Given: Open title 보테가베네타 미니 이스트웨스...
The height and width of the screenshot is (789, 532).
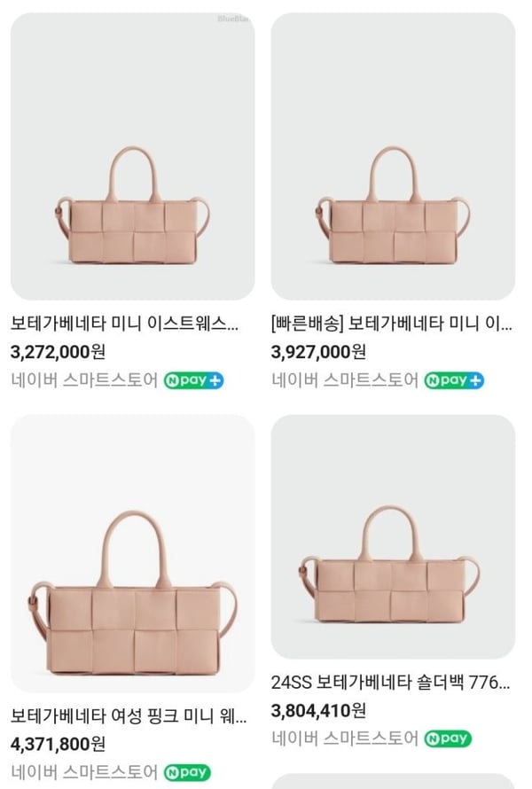Looking at the screenshot, I should [124, 323].
